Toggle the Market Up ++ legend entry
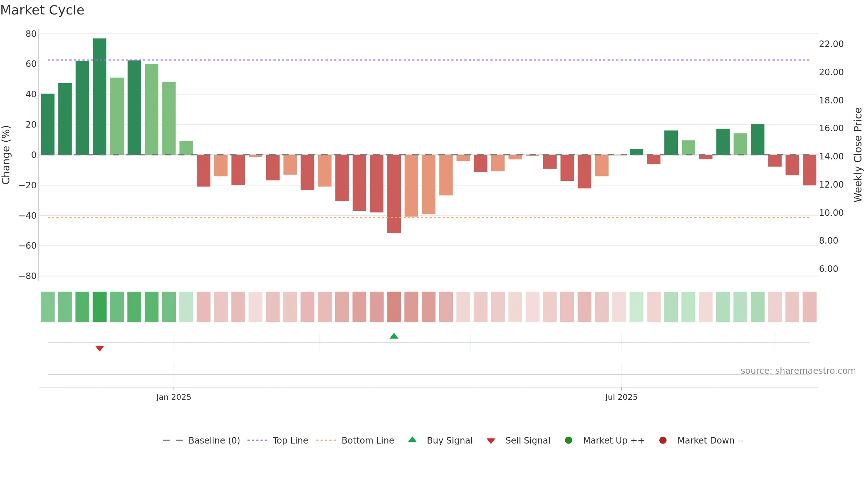This screenshot has width=868, height=488. (x=605, y=440)
